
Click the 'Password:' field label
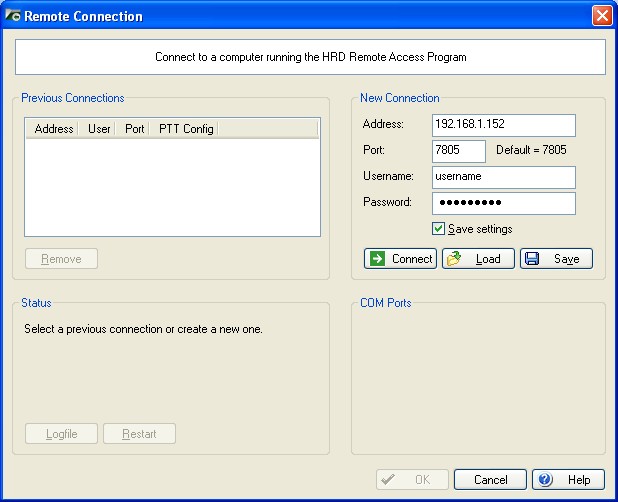pos(387,202)
